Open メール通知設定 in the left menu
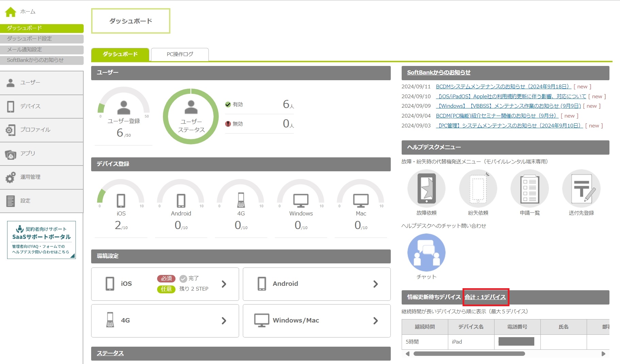 point(41,50)
